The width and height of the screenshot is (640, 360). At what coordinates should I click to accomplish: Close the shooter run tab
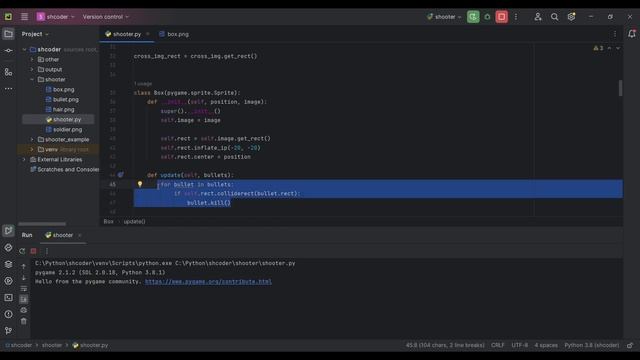pyautogui.click(x=80, y=235)
